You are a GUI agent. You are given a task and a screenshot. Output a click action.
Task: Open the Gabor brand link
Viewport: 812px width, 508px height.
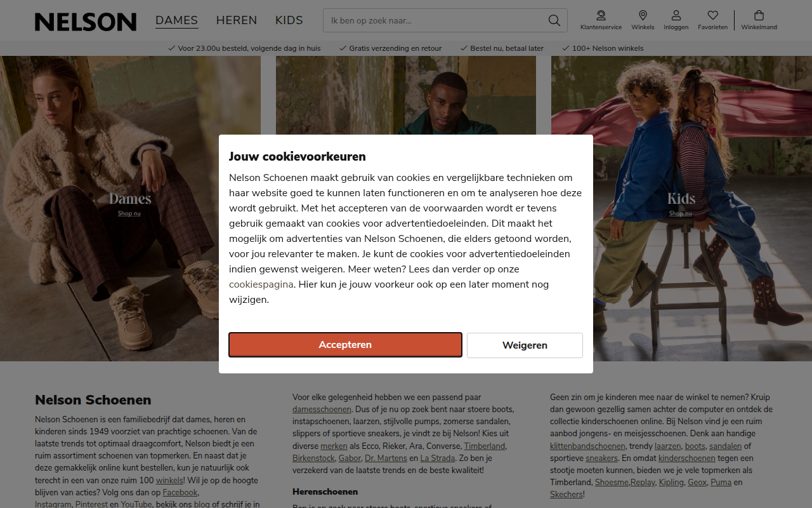[350, 458]
